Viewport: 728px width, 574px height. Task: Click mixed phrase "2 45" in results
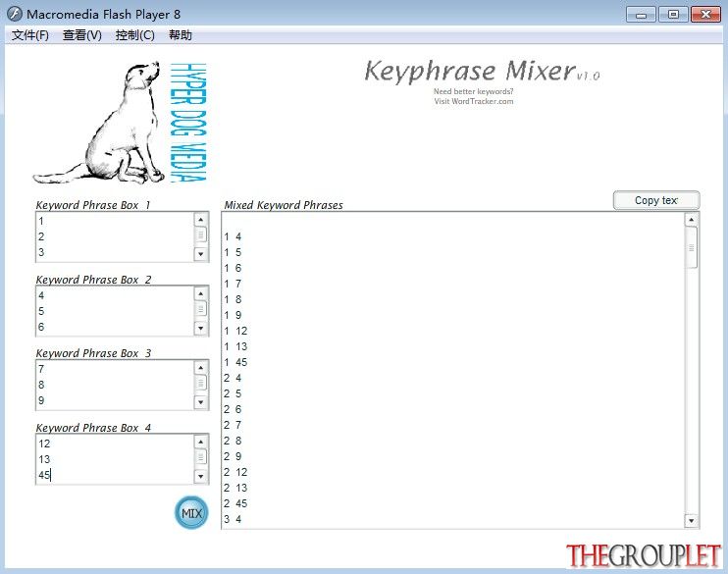tap(235, 503)
